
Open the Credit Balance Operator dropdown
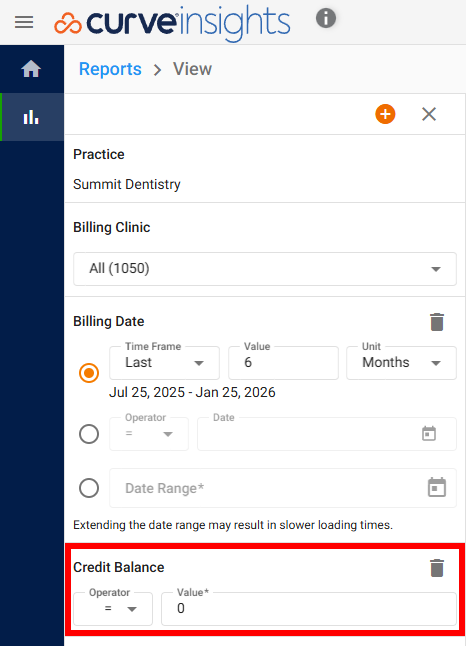click(113, 609)
